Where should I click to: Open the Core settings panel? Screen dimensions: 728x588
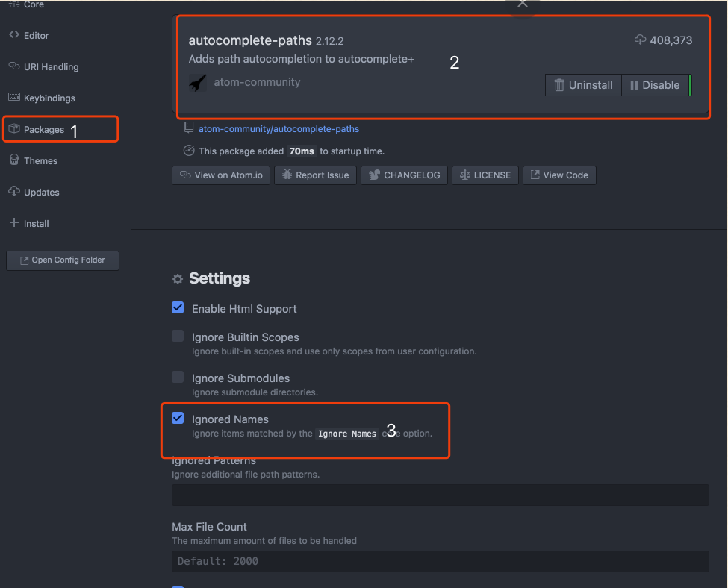[34, 4]
